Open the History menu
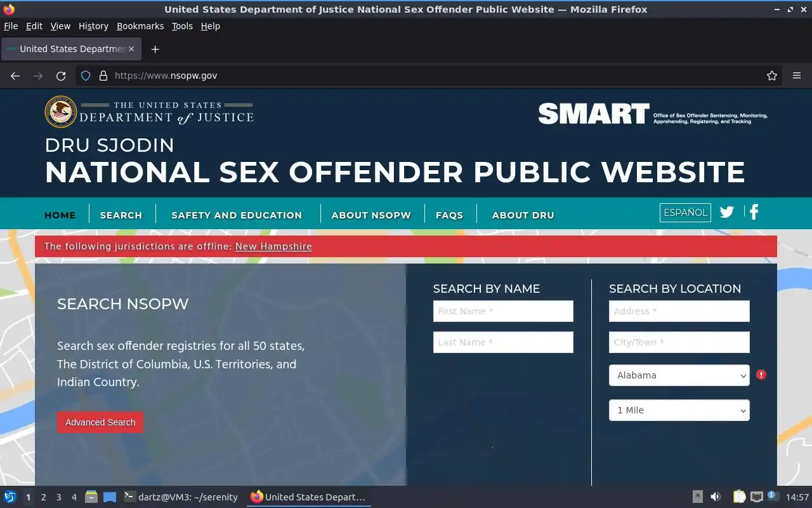This screenshot has width=812, height=508. point(93,26)
